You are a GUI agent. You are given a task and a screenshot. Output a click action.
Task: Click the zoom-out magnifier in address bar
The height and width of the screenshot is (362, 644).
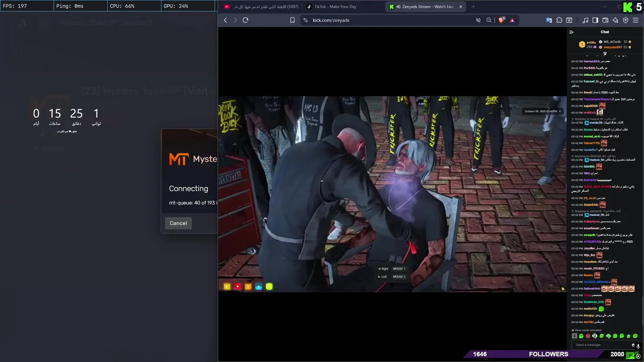tap(489, 20)
